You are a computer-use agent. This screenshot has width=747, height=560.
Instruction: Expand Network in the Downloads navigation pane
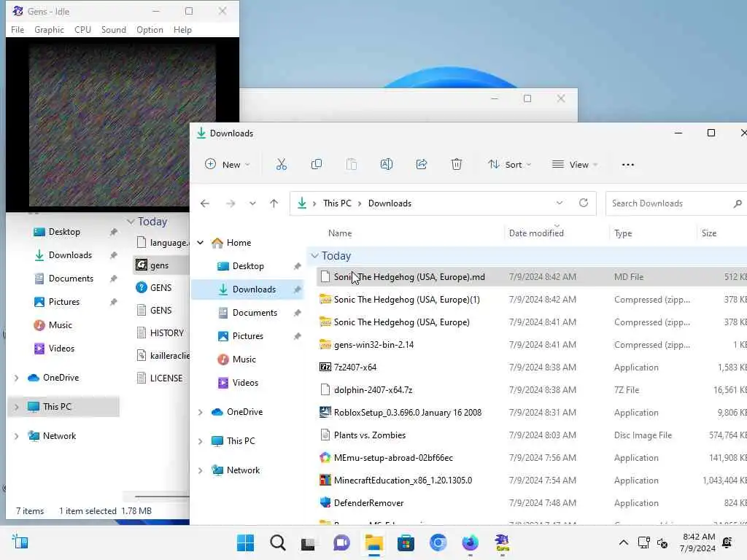(201, 470)
